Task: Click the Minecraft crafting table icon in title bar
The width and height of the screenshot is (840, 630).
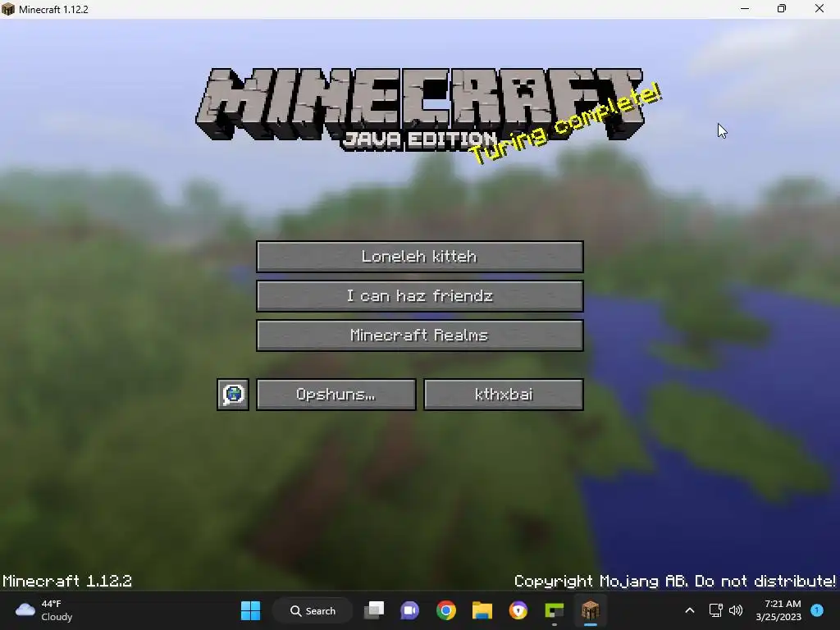Action: pos(8,9)
